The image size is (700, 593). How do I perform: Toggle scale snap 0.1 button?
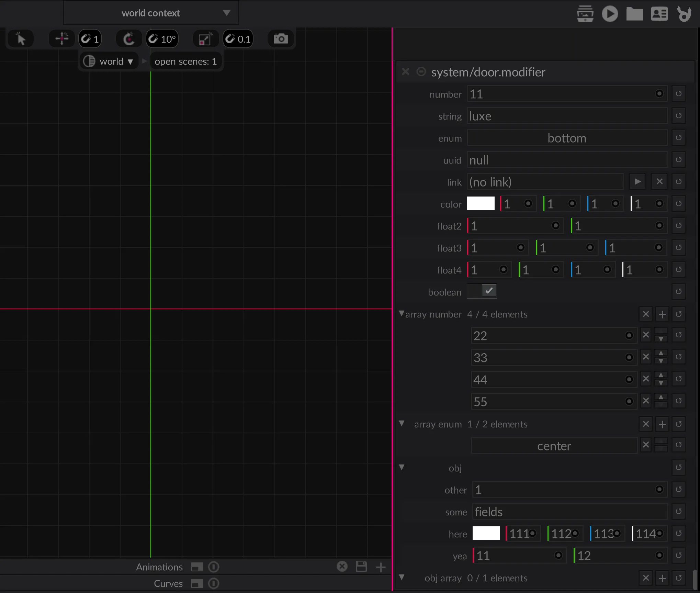238,39
